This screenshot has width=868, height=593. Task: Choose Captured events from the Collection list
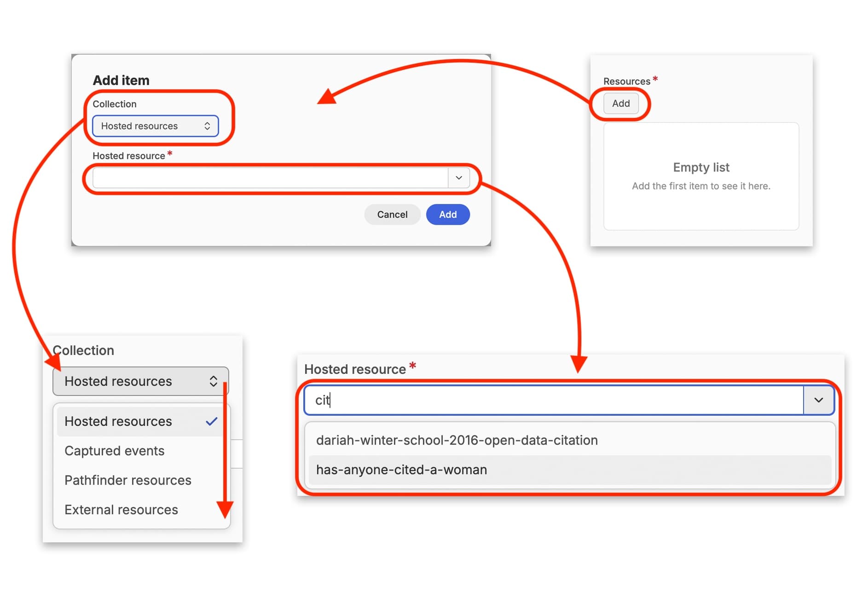(x=115, y=451)
